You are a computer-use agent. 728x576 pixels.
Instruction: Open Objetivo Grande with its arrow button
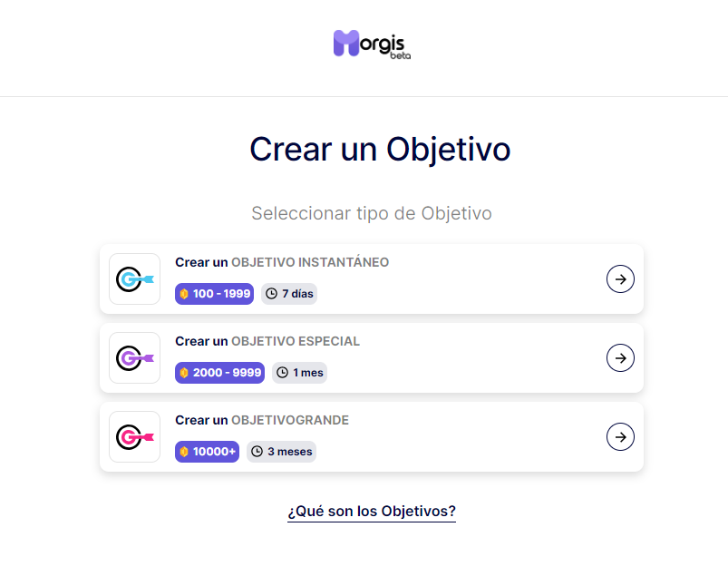tap(620, 437)
